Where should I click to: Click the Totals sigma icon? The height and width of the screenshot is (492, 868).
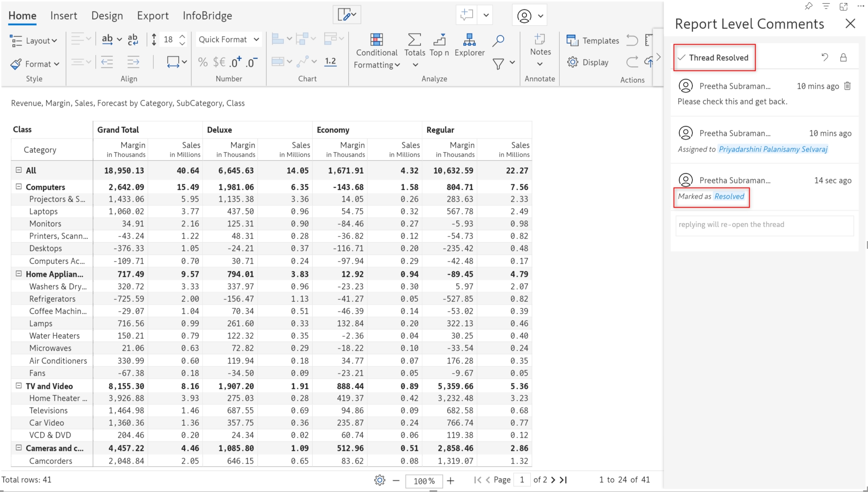coord(414,40)
